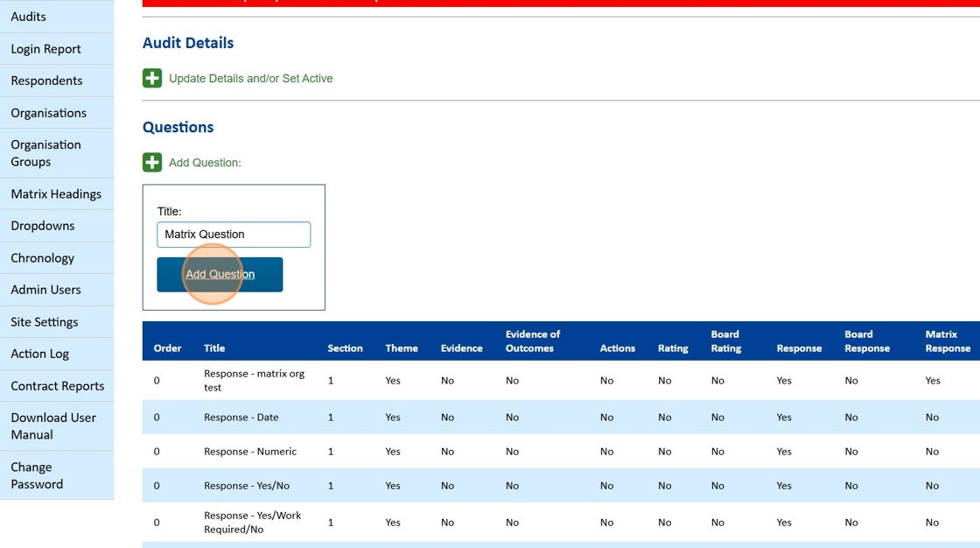Click Response 'Yes' in Response - Numeric row
This screenshot has width=980, height=548.
click(x=784, y=451)
